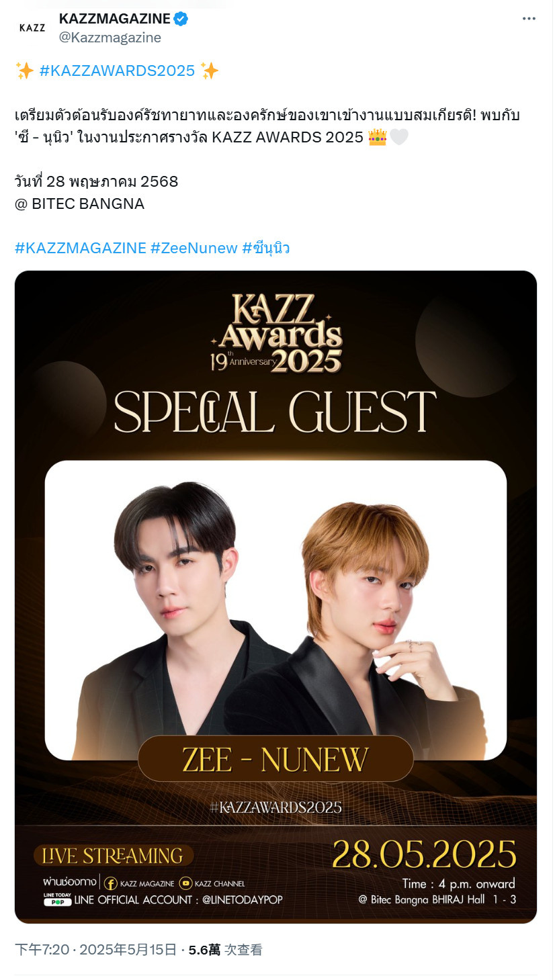Click the Facebook icon on the poster
The height and width of the screenshot is (980, 555).
(x=110, y=883)
